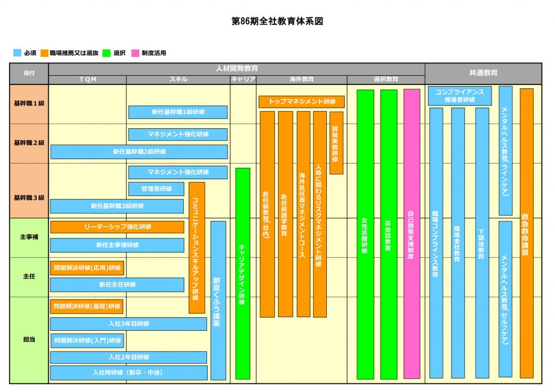Click the green 女性活躍研修 bar
This screenshot has height=392, width=555.
point(365,234)
